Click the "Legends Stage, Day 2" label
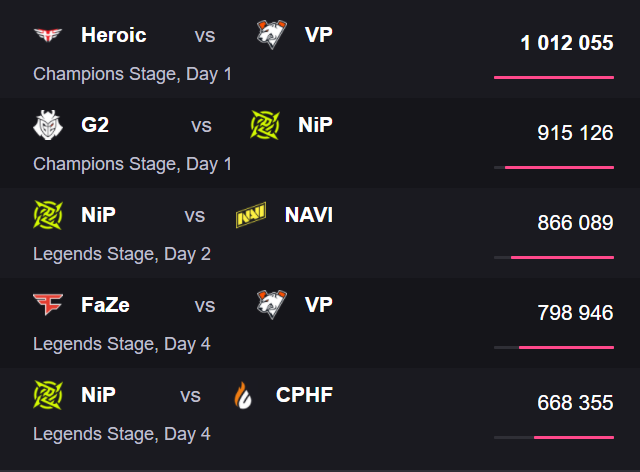640x472 pixels. pos(122,254)
